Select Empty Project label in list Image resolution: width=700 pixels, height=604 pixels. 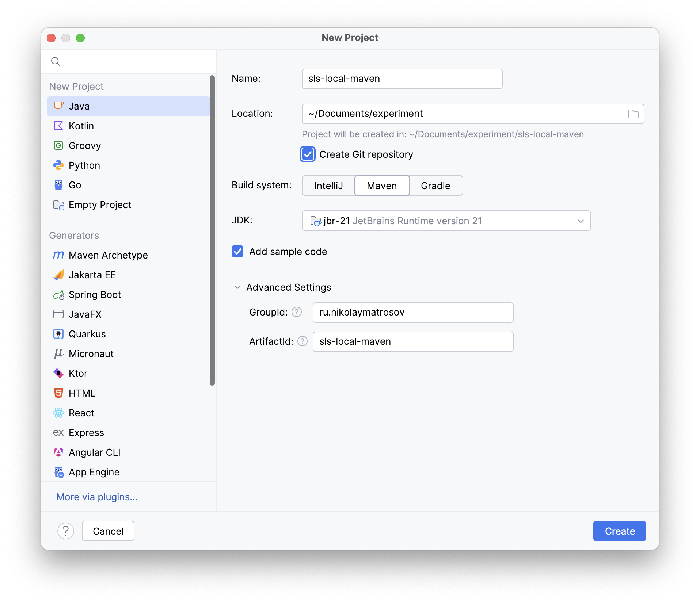point(100,204)
